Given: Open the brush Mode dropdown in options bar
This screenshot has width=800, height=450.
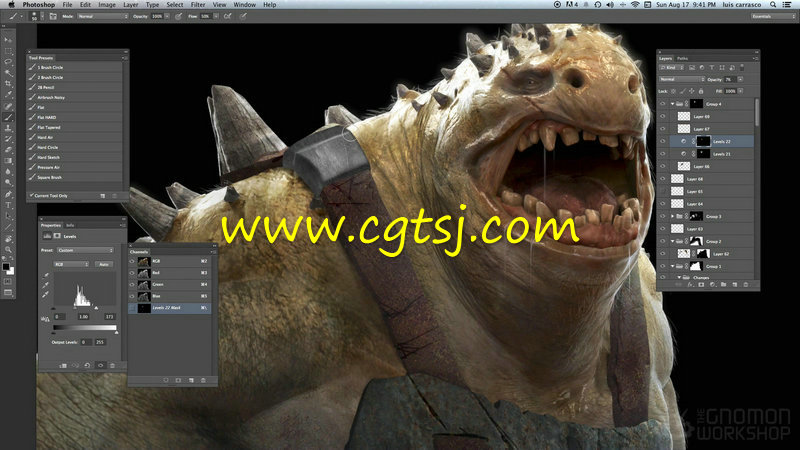Looking at the screenshot, I should [103, 16].
